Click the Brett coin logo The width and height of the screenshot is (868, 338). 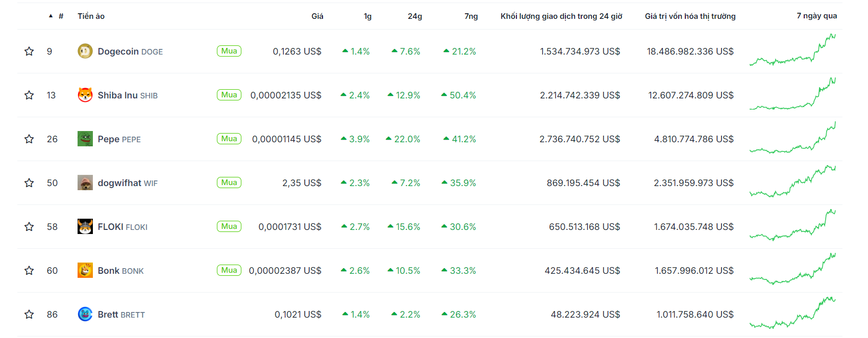pos(85,314)
